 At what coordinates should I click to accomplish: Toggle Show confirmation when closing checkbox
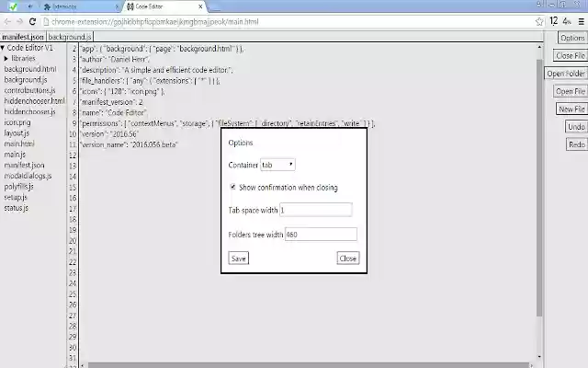click(232, 187)
